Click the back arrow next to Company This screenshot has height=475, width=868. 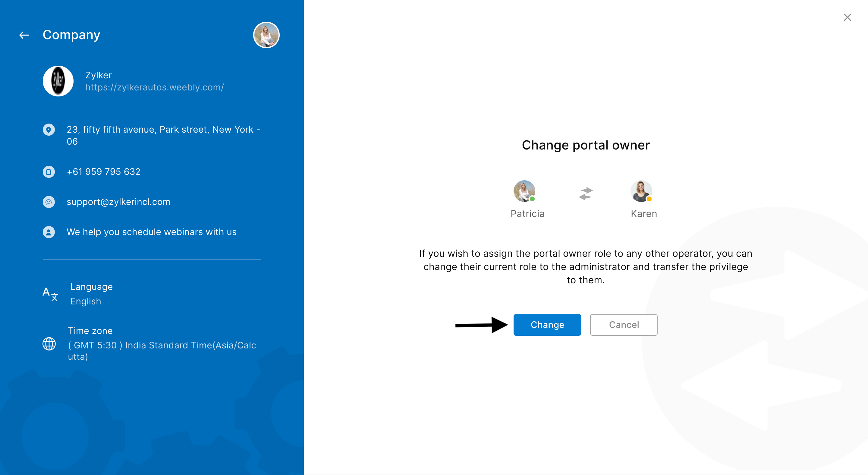pyautogui.click(x=24, y=35)
